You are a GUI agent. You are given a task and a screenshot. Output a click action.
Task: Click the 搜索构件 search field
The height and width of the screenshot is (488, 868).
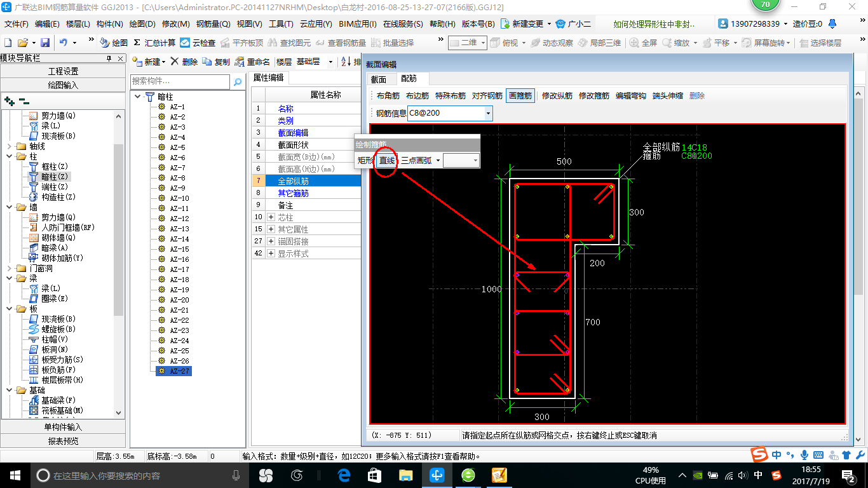coord(180,82)
